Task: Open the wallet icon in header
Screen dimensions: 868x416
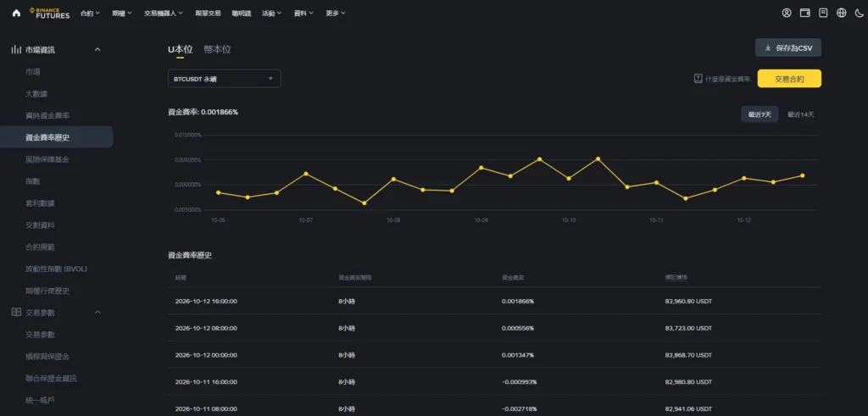Action: pyautogui.click(x=805, y=13)
